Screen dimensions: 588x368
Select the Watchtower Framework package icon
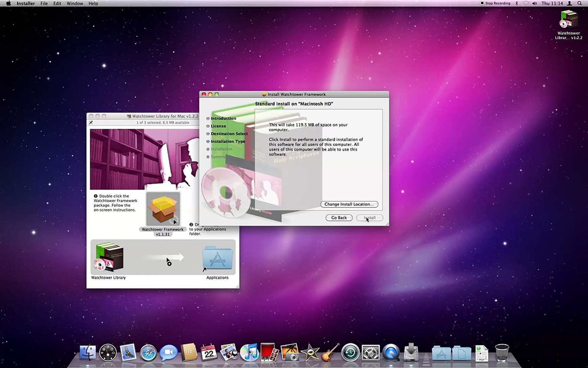click(x=163, y=209)
